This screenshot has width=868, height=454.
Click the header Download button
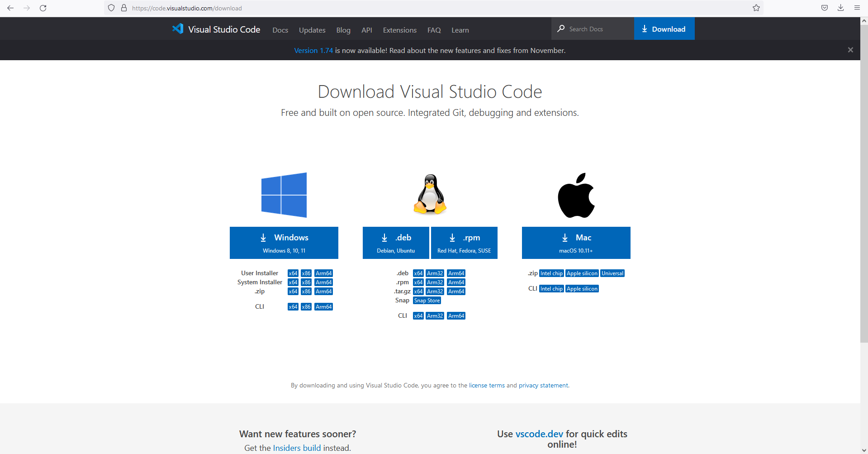point(664,29)
